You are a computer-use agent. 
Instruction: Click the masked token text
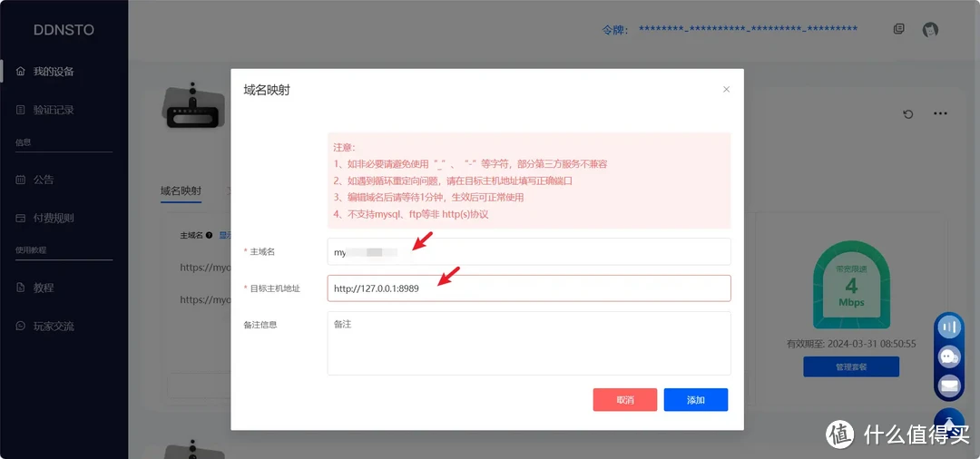pyautogui.click(x=748, y=29)
